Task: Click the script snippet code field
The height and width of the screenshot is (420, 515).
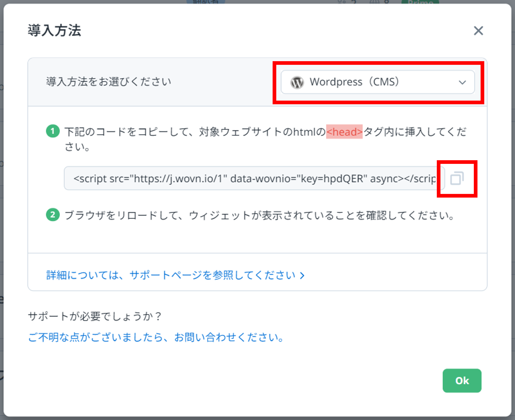Action: tap(254, 178)
